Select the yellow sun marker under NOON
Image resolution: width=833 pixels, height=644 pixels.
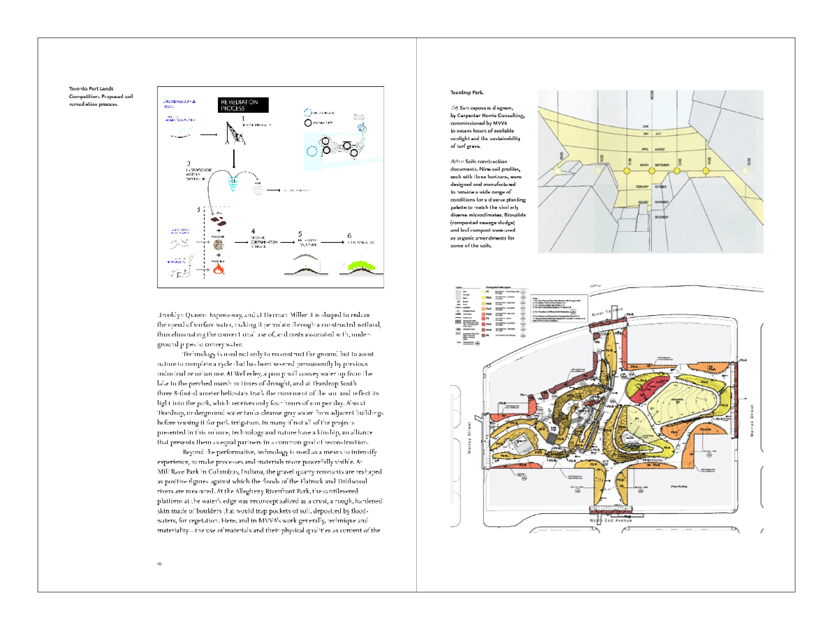pos(652,171)
